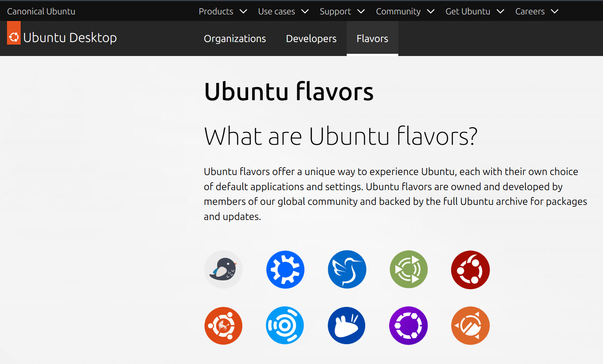Viewport: 603px width, 364px height.
Task: Select the Kubuntu blue gear flavor icon
Action: [x=285, y=270]
